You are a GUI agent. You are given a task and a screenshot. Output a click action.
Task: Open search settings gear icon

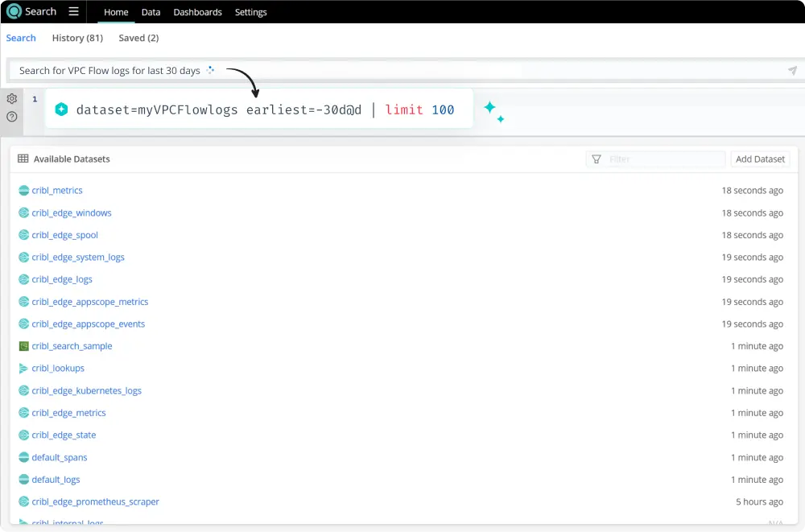coord(12,98)
